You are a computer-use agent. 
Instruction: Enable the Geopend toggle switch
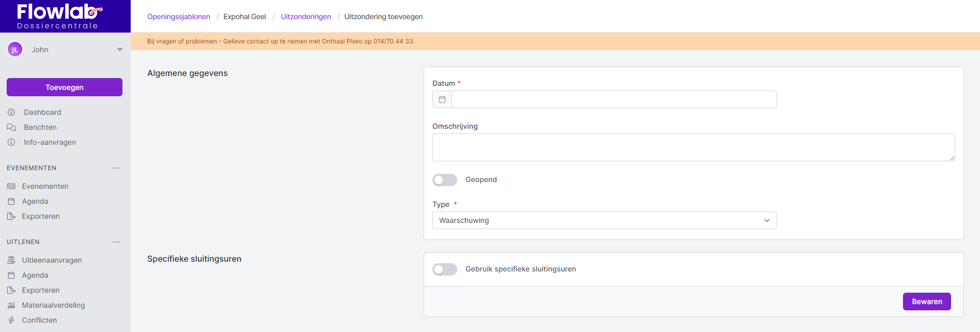(445, 180)
